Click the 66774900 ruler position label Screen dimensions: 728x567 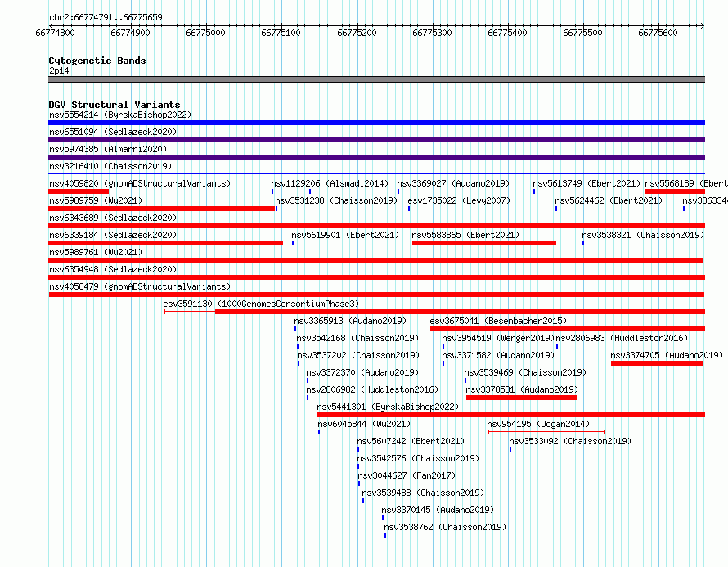130,33
